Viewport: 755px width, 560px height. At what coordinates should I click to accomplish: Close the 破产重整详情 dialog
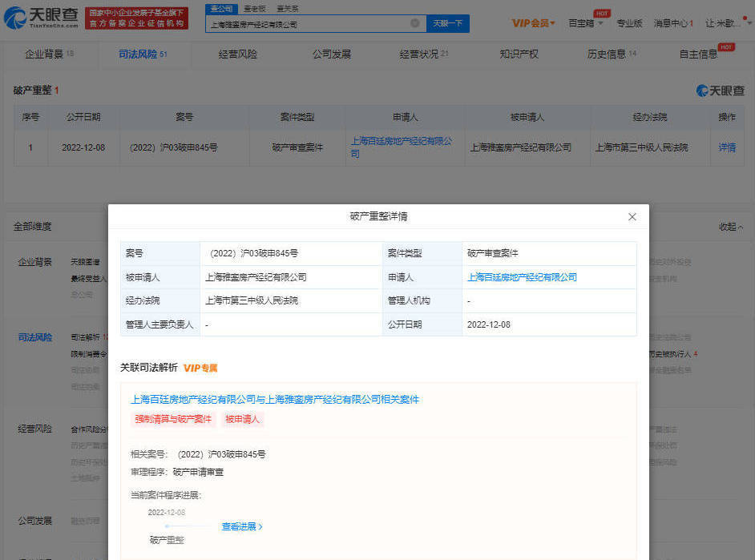tap(632, 217)
